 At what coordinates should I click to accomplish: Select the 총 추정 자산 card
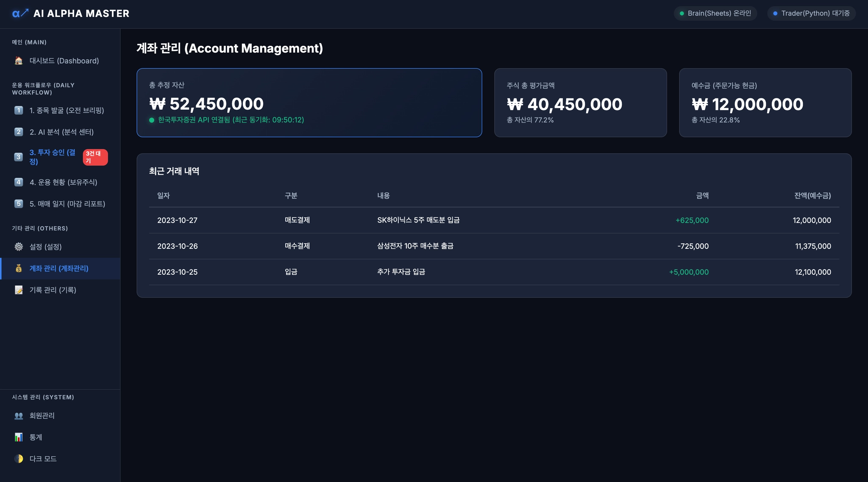[309, 103]
